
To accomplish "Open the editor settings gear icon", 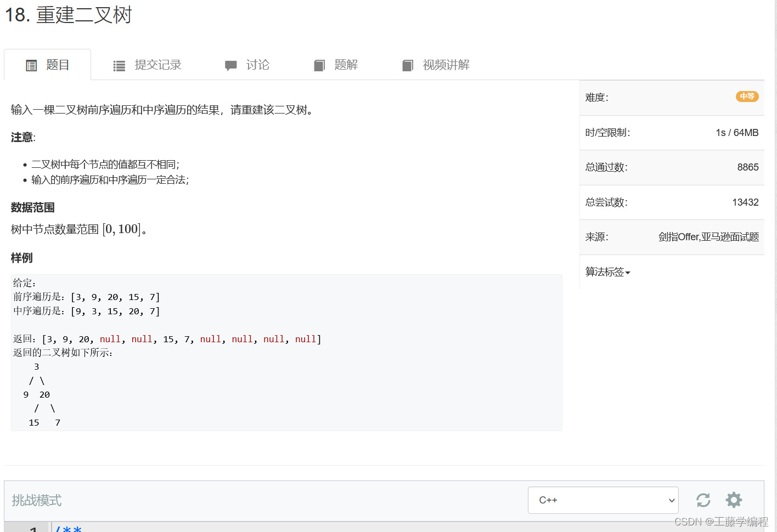I will point(734,500).
